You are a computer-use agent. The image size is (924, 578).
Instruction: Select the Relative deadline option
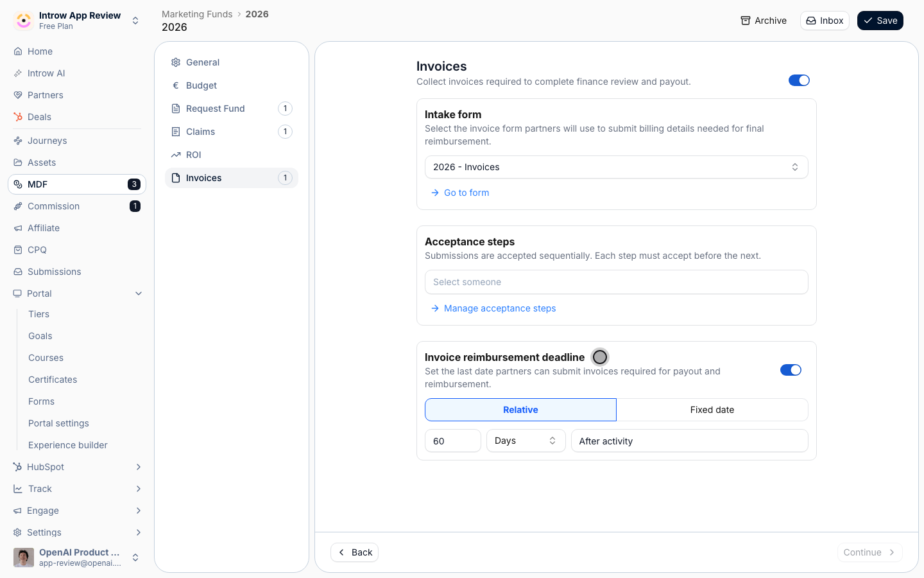(520, 410)
